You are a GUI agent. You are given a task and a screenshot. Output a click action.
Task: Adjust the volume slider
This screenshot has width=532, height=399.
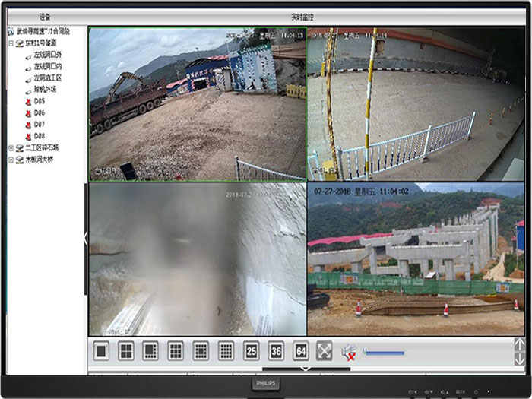(x=384, y=352)
